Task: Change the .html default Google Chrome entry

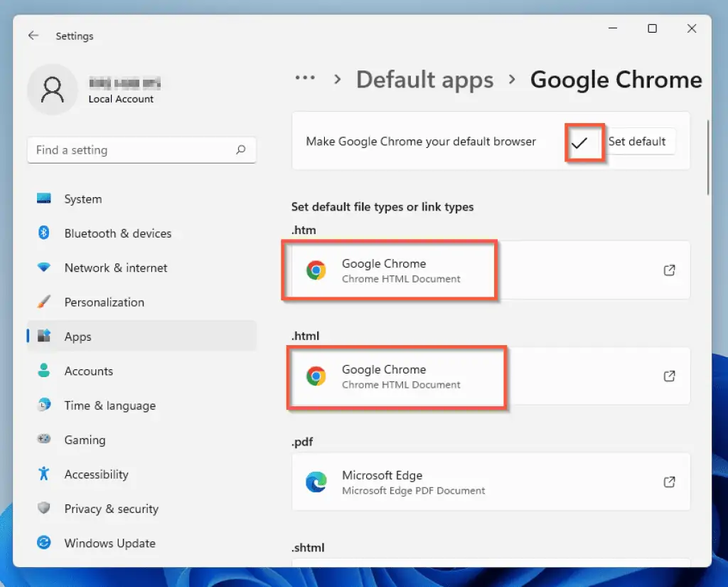Action: click(491, 376)
